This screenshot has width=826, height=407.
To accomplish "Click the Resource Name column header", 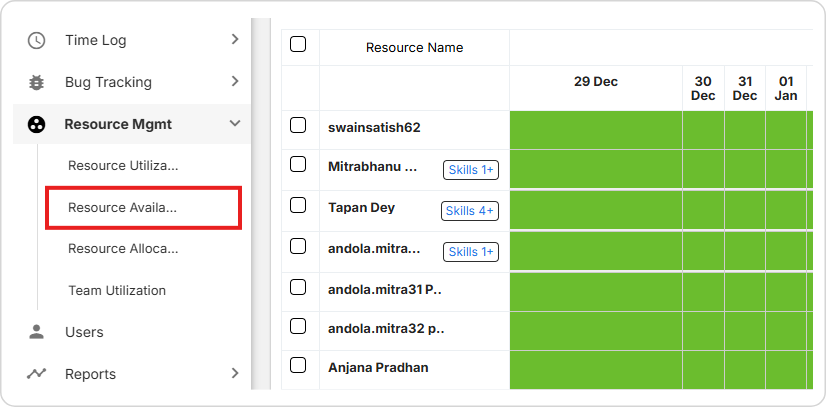I will click(x=415, y=48).
